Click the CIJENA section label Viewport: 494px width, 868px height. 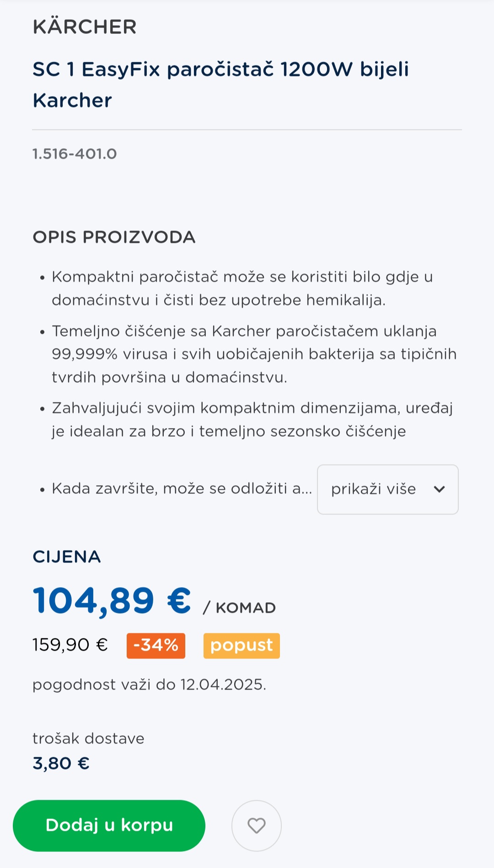[67, 557]
